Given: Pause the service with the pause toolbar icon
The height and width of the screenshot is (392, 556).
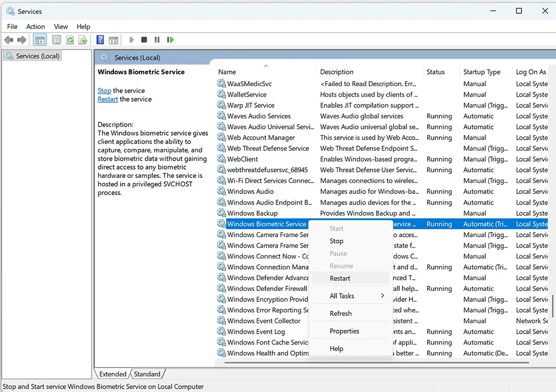Looking at the screenshot, I should pos(157,39).
